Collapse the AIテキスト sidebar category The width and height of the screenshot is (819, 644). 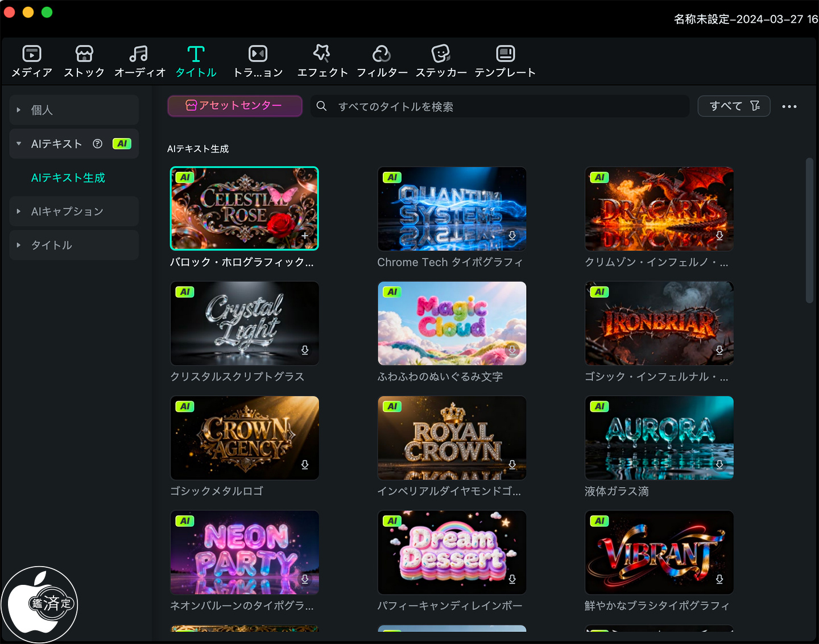[x=19, y=144]
